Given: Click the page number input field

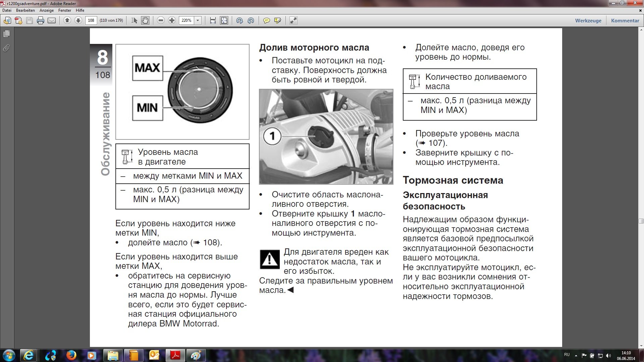Looking at the screenshot, I should click(x=91, y=20).
